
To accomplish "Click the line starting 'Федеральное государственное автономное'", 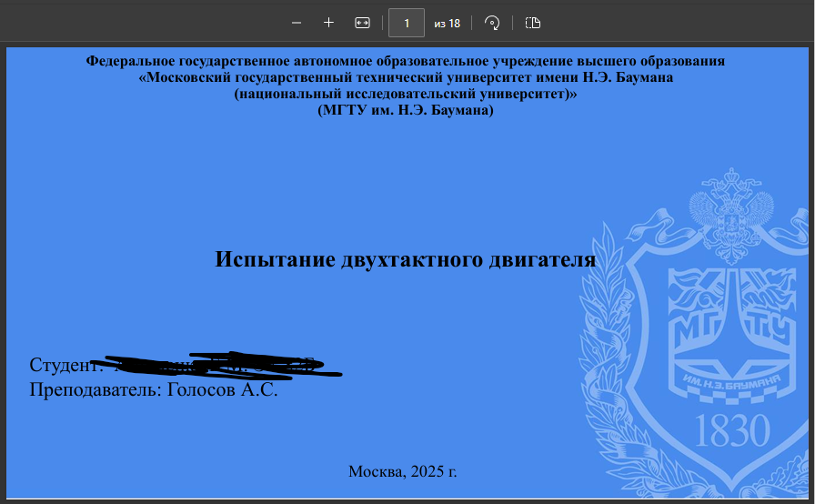I will pos(405,61).
